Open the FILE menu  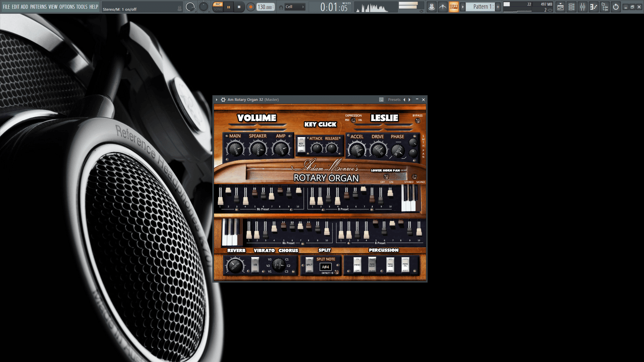6,7
